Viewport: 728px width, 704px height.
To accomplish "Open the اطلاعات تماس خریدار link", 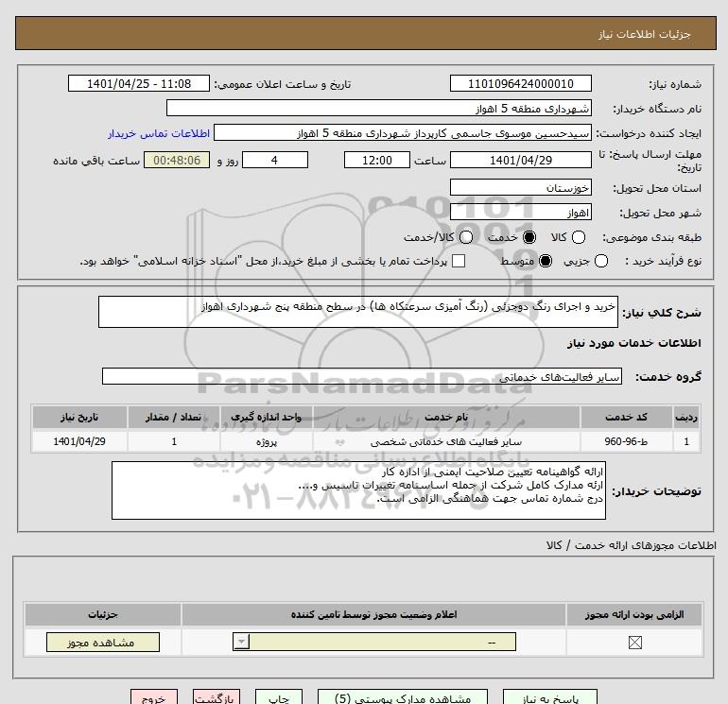I will click(x=159, y=133).
